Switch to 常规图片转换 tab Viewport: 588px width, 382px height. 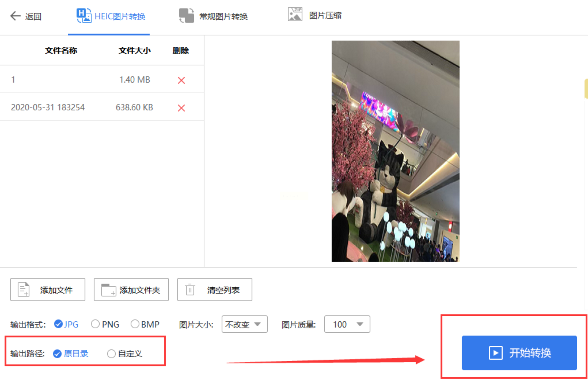pyautogui.click(x=223, y=16)
